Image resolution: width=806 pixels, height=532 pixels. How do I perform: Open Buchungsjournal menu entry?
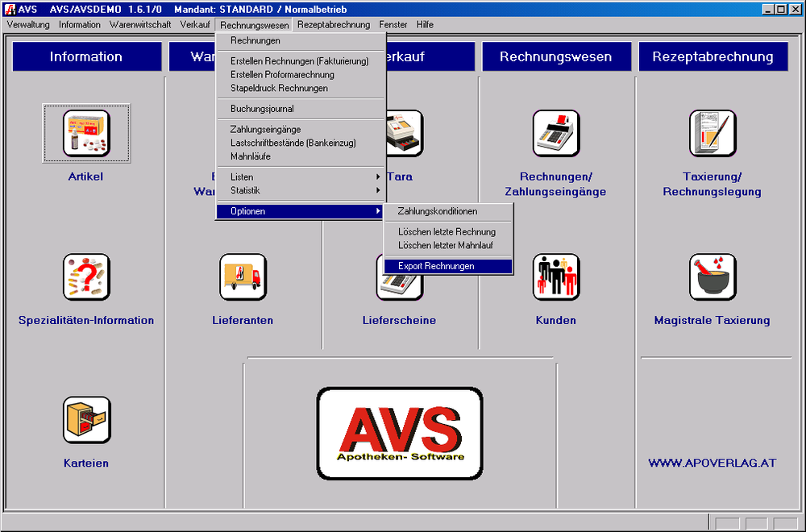(x=262, y=109)
